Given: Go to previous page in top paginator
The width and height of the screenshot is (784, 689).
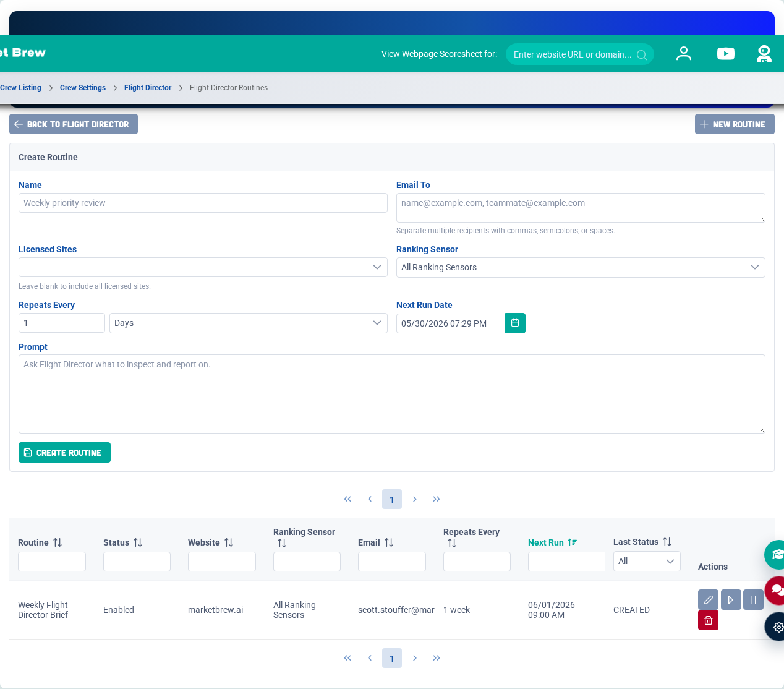Looking at the screenshot, I should click(x=370, y=499).
